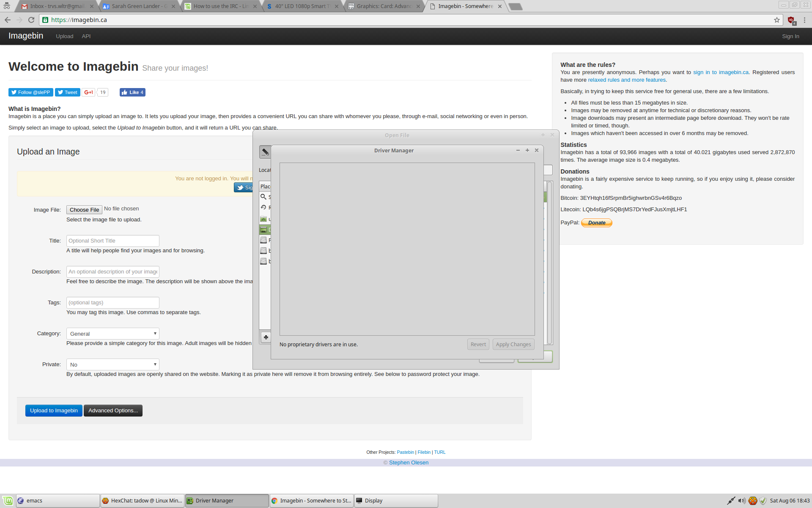Screen dimensions: 812x508
Task: Add a bookmark with the plus button in Open File
Action: [266, 337]
